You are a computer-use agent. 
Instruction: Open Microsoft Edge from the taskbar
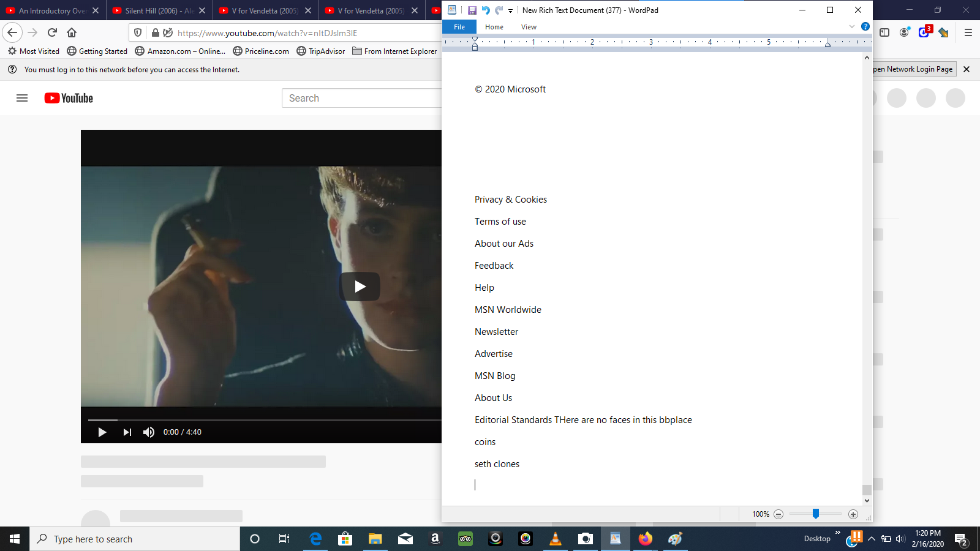point(315,539)
